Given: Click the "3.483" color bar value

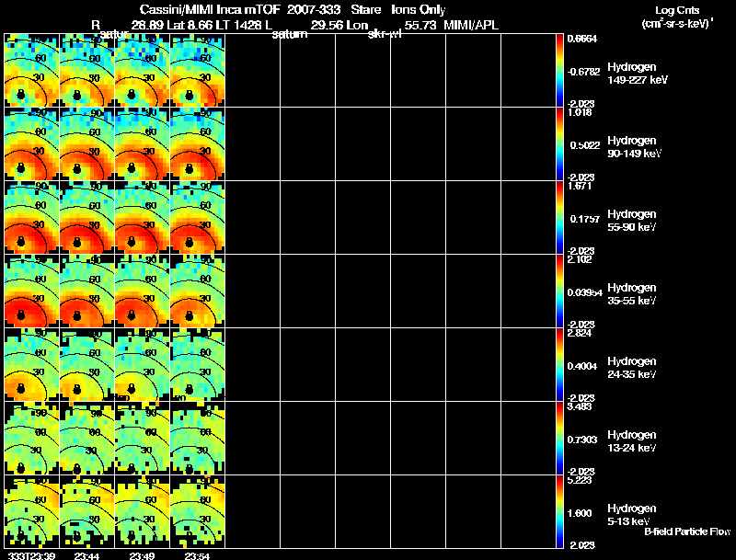Looking at the screenshot, I should click(x=580, y=406).
